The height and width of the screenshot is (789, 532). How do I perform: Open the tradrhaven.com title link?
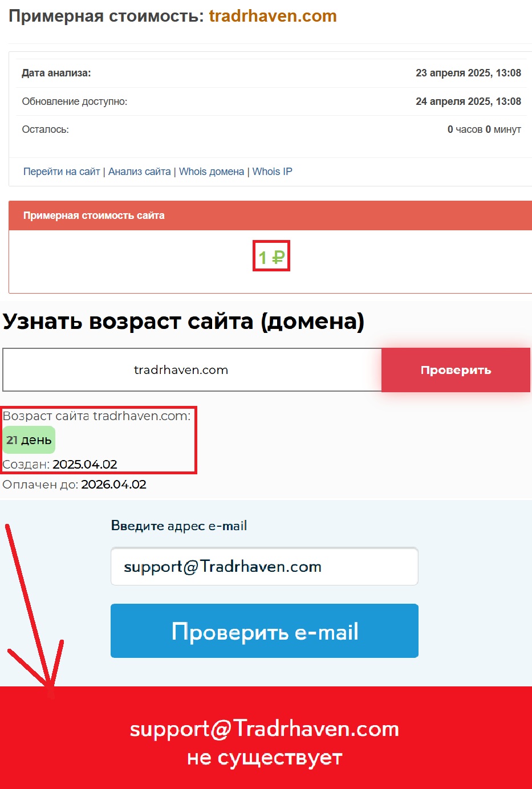coord(273,16)
